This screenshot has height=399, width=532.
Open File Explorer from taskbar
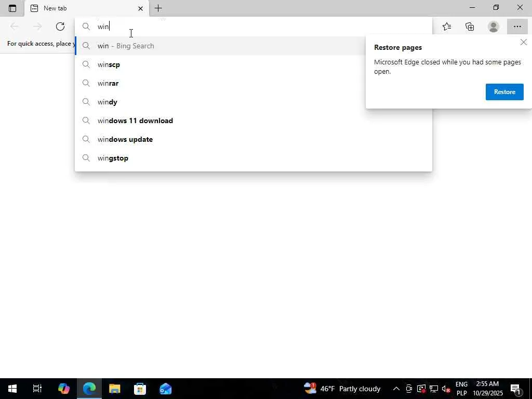point(115,389)
